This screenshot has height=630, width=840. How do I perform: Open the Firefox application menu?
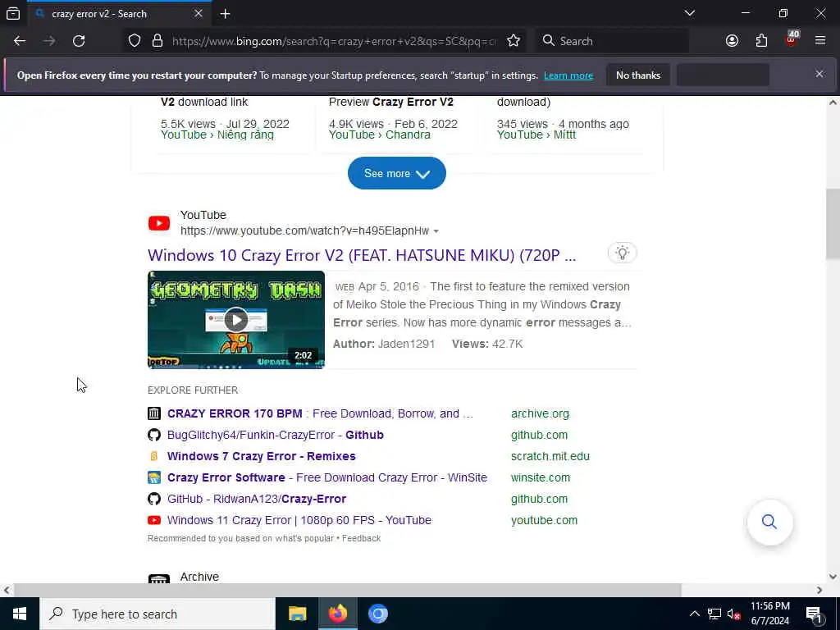(x=820, y=41)
